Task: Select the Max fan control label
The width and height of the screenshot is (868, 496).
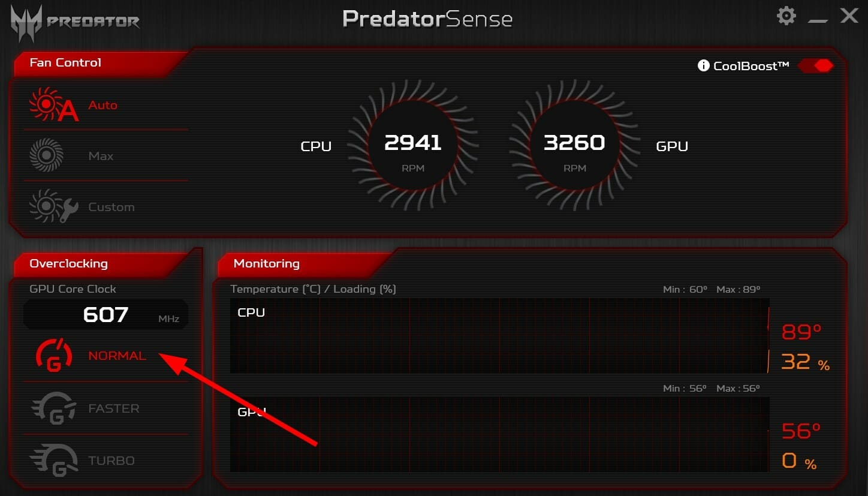Action: [101, 156]
